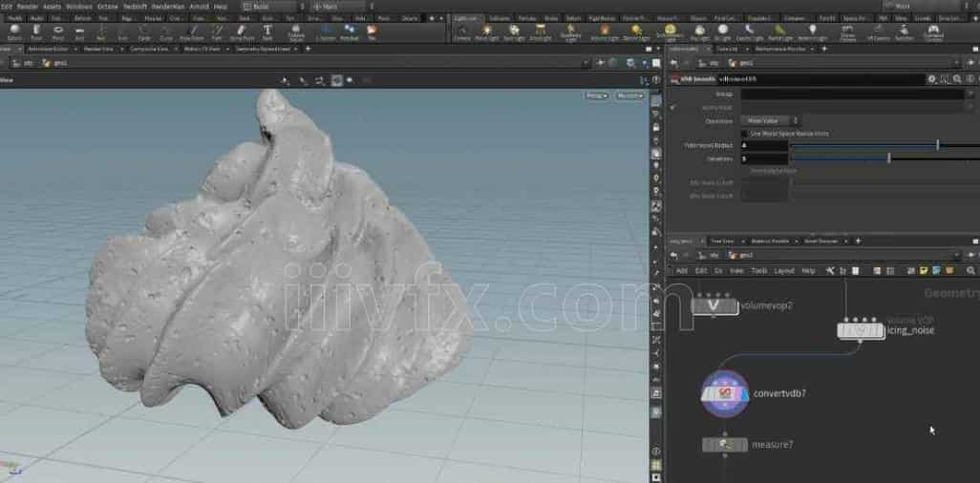Select the Font shelf tool
Viewport: 980px width, 483px height.
pyautogui.click(x=267, y=32)
